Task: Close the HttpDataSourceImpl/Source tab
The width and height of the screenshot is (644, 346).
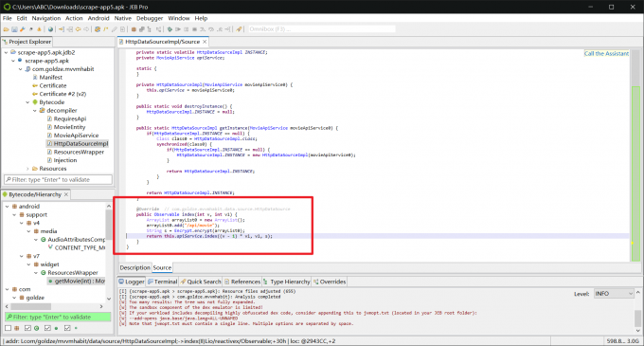Action: click(205, 42)
